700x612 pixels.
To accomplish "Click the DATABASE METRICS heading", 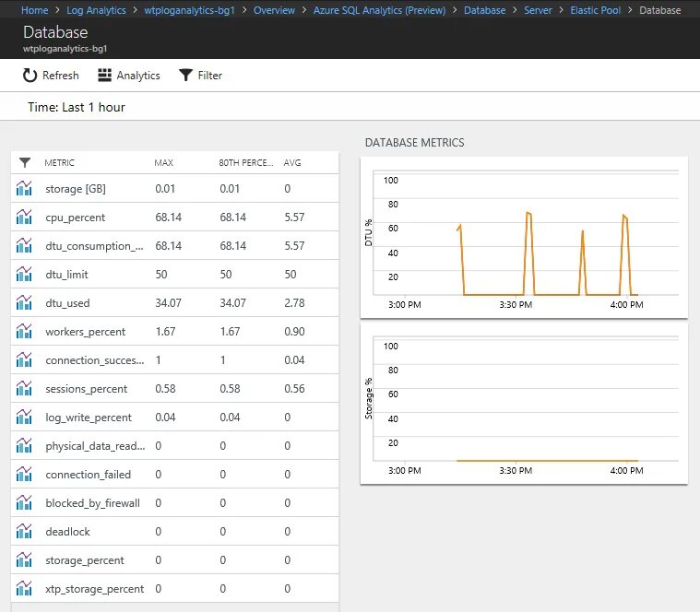I will (414, 143).
